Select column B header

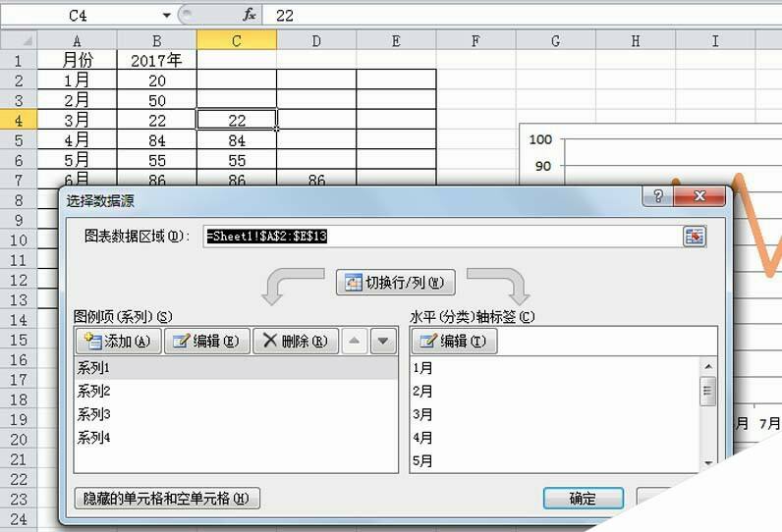[x=156, y=41]
